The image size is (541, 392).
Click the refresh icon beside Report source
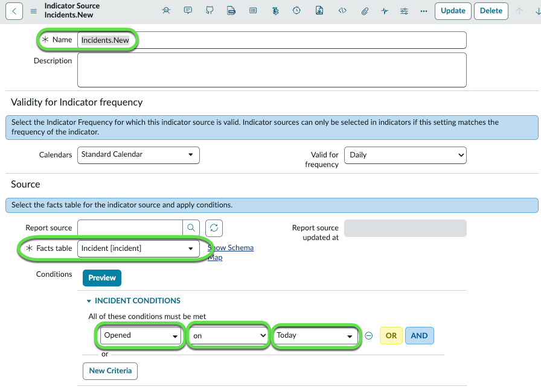coord(214,228)
